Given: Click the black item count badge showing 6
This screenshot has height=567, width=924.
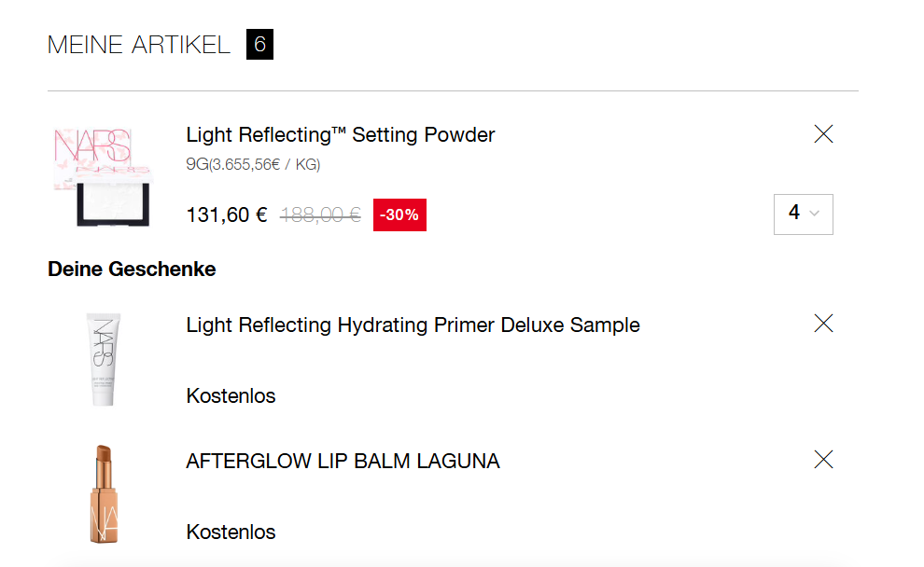Looking at the screenshot, I should 259,45.
